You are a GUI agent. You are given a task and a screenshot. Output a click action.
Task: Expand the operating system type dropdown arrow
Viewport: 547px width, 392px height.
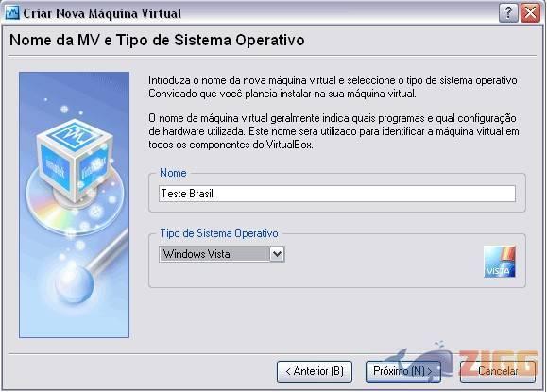277,254
